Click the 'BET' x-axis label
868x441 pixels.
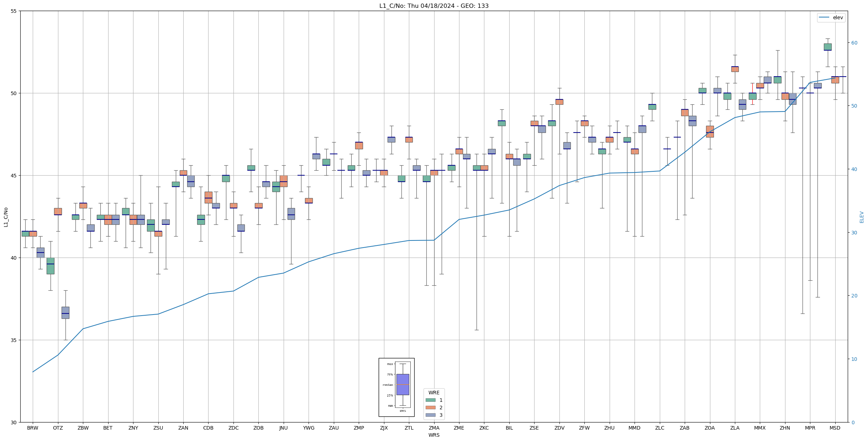click(x=108, y=428)
